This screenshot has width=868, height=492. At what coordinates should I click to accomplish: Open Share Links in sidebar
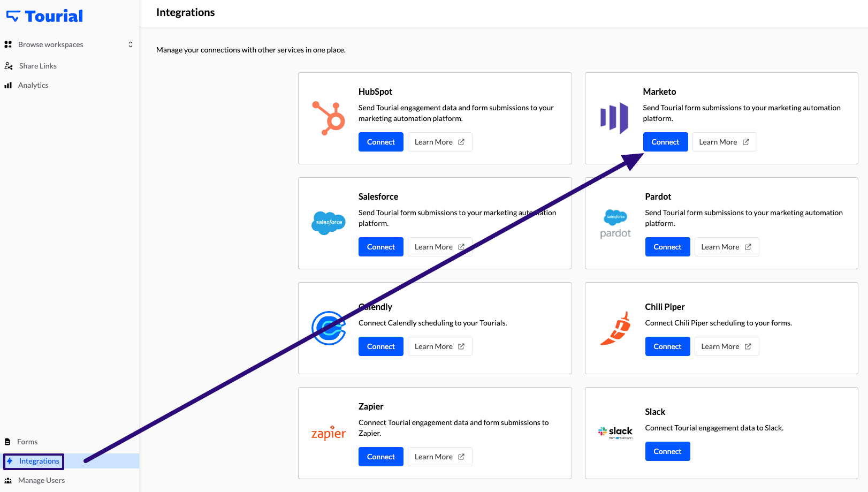point(37,66)
